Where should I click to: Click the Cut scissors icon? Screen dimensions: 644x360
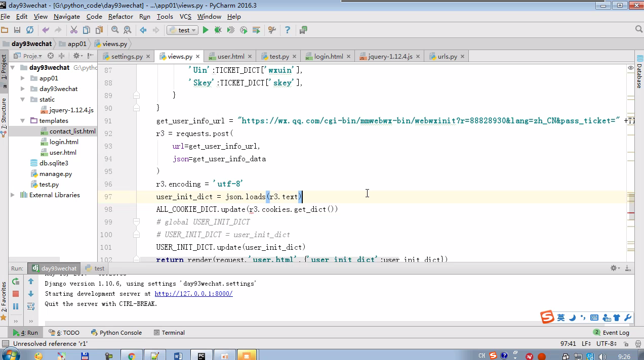coord(73,30)
